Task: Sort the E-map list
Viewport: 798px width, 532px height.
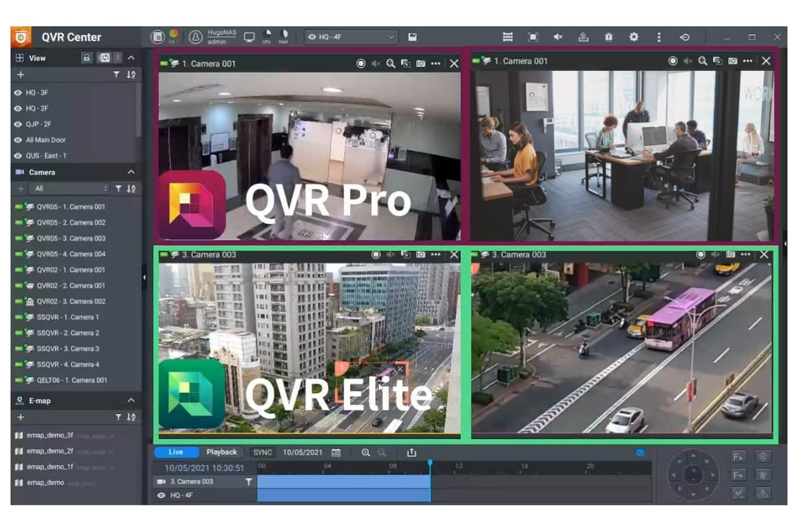Action: coord(131,417)
